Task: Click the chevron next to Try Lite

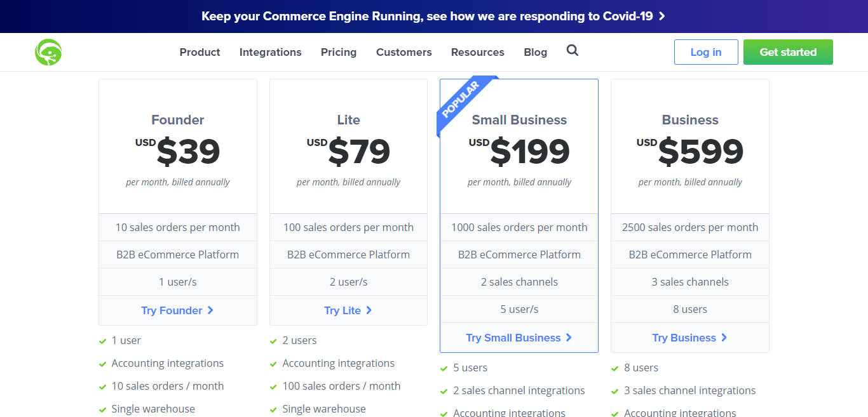Action: [x=369, y=310]
